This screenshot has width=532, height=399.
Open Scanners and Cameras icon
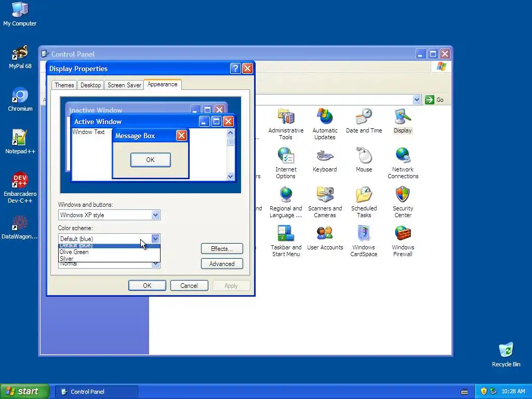click(325, 202)
